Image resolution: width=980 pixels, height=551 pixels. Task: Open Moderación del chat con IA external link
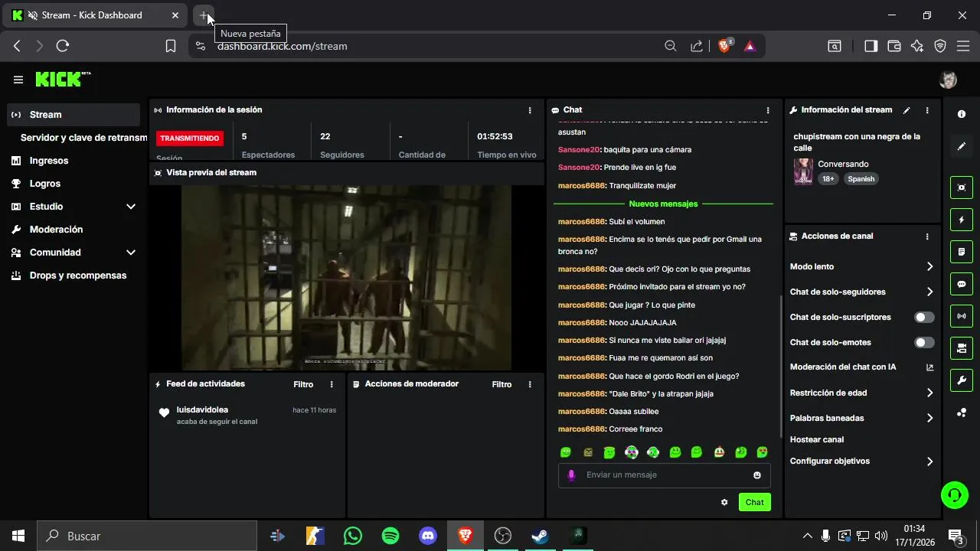pyautogui.click(x=930, y=367)
